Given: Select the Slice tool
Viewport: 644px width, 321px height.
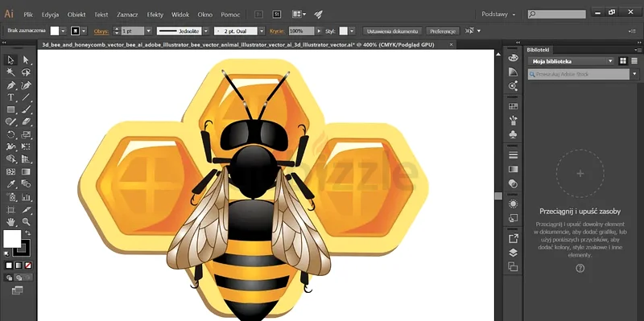Looking at the screenshot, I should coord(26,210).
